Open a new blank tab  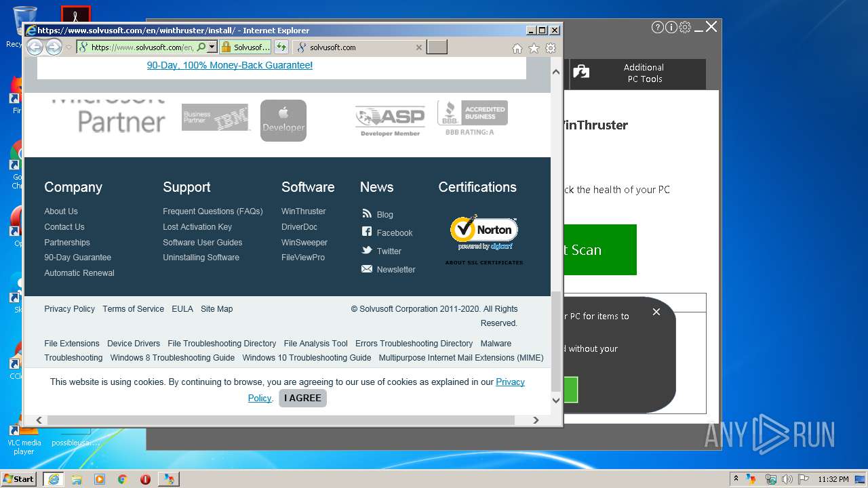click(x=437, y=47)
